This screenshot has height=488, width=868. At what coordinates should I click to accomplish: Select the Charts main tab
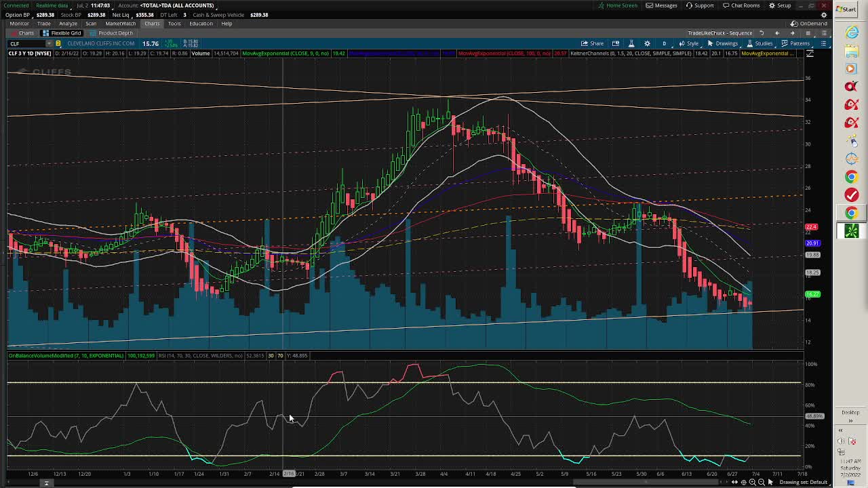[152, 24]
